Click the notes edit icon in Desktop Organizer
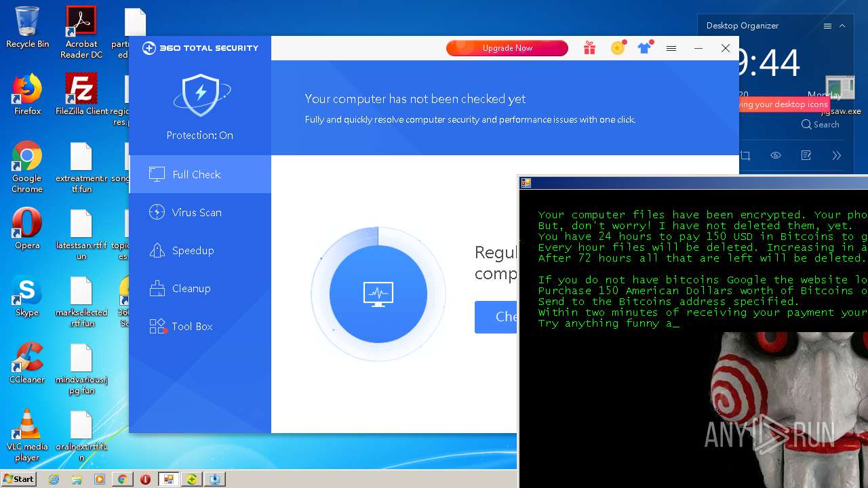The image size is (868, 488). point(806,155)
